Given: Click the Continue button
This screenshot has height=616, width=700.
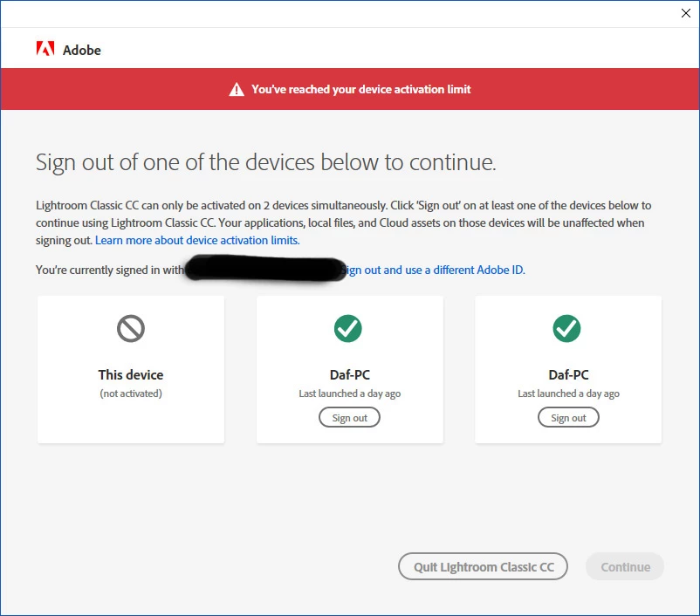Looking at the screenshot, I should click(x=625, y=566).
